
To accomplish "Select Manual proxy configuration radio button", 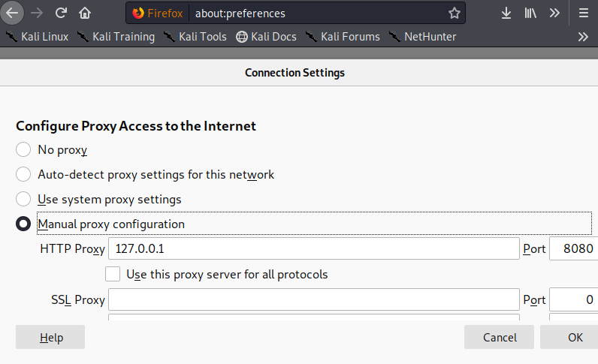I will 23,224.
